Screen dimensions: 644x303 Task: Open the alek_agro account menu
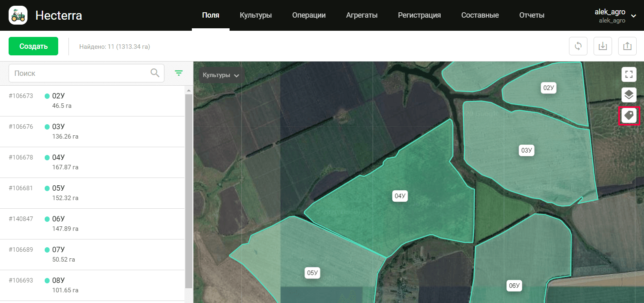(x=615, y=16)
